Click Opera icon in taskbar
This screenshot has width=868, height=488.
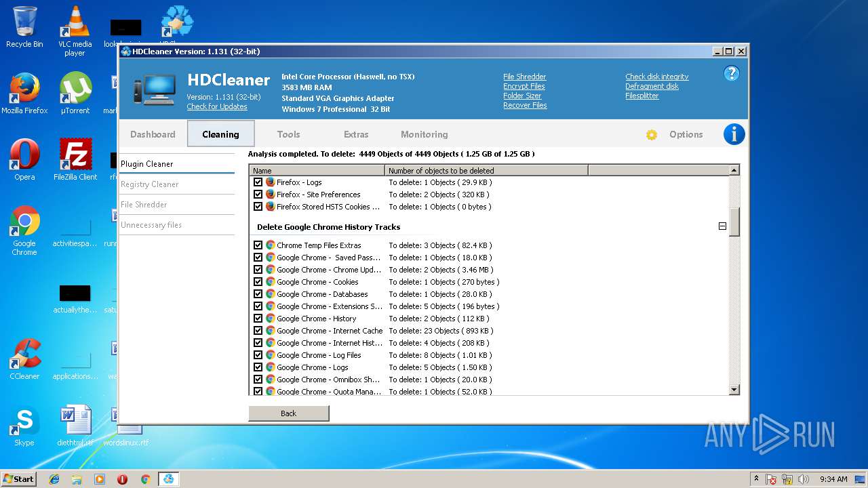pos(123,479)
